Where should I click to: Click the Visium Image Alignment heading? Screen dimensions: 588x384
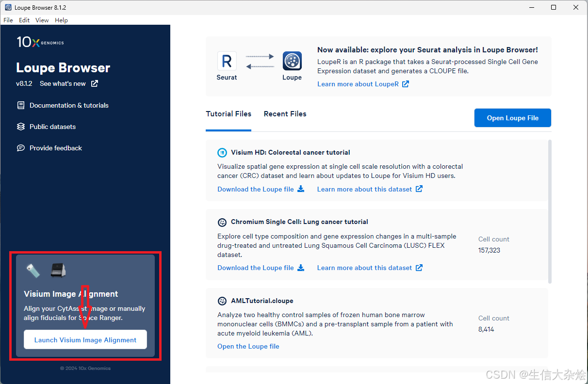click(71, 294)
